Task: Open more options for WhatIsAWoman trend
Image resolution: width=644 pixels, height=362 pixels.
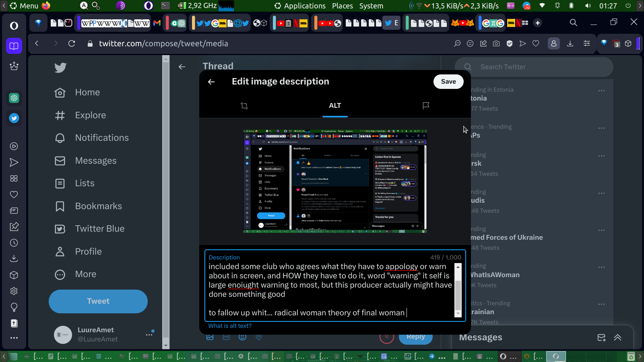Action: 601,267
